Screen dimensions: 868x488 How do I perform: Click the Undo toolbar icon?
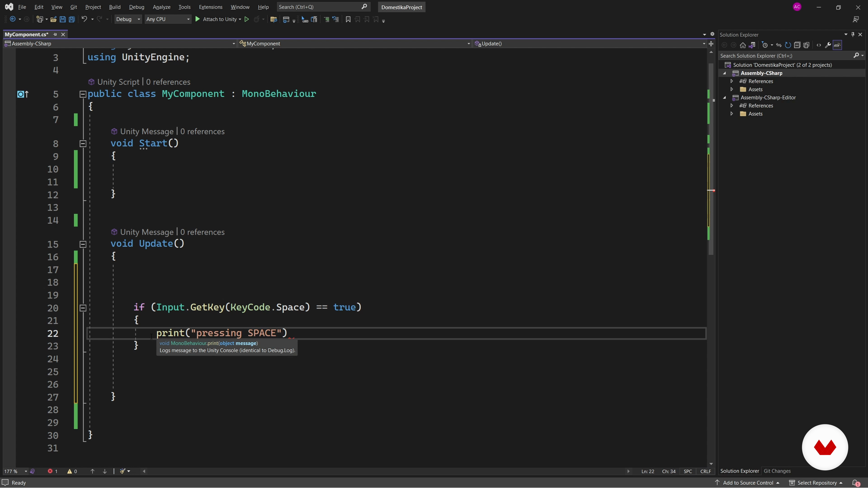pos(84,19)
